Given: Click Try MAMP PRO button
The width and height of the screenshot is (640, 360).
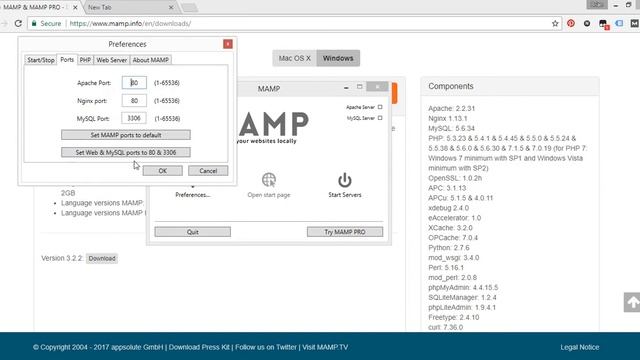Looking at the screenshot, I should pyautogui.click(x=345, y=232).
